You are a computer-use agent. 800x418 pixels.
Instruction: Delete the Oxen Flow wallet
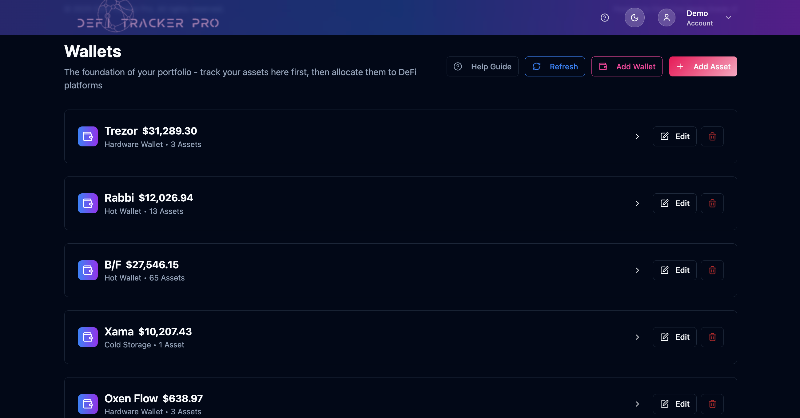pyautogui.click(x=712, y=404)
